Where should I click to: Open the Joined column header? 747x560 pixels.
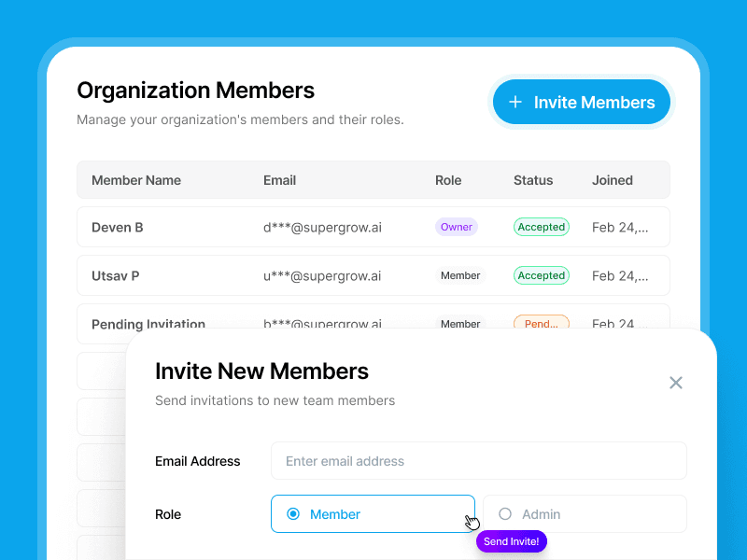point(612,180)
